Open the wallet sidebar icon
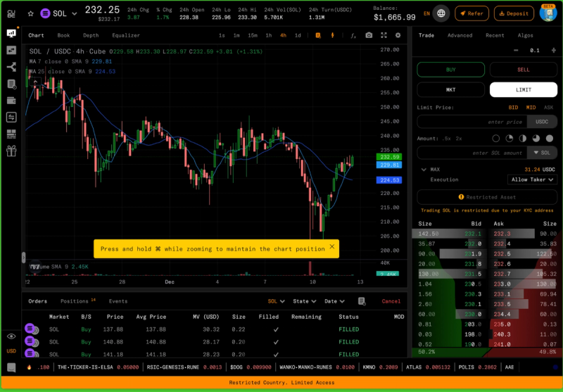563x392 pixels. pyautogui.click(x=11, y=101)
